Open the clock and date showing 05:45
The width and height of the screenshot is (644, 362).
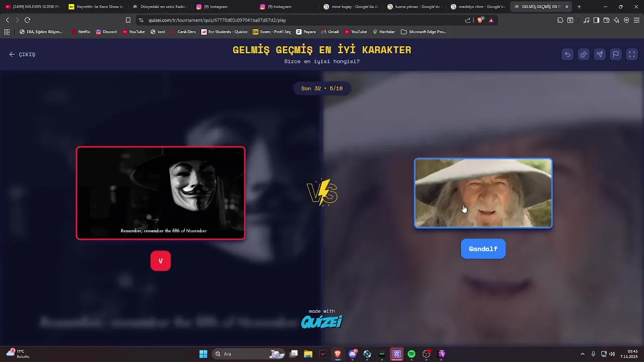(630, 354)
